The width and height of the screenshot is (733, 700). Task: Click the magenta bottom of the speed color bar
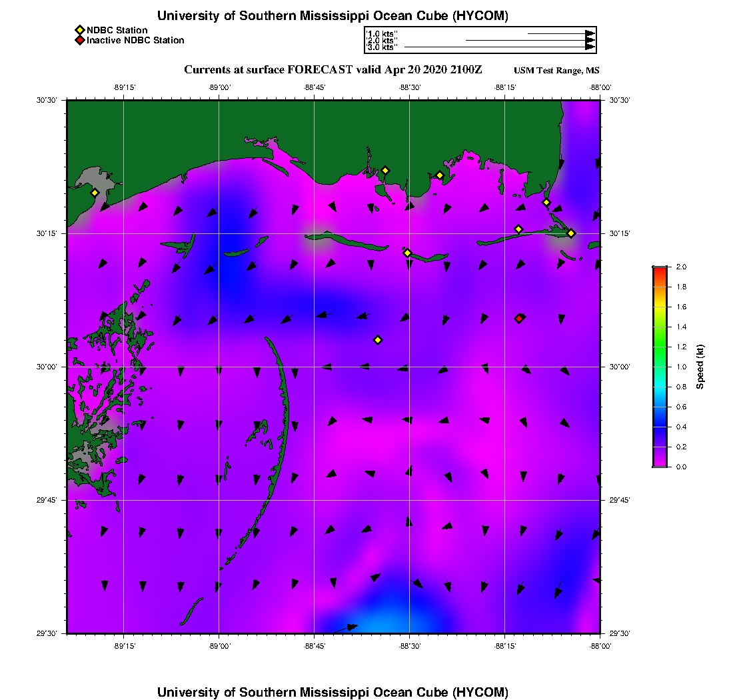(x=660, y=463)
